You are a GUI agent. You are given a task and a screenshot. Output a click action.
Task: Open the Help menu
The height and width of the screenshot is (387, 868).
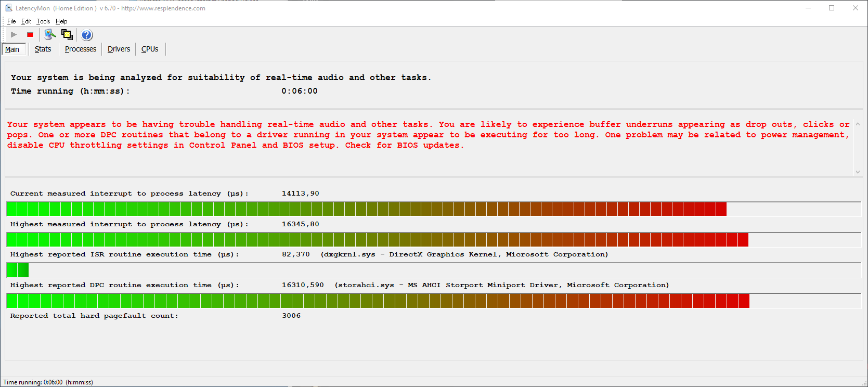61,21
